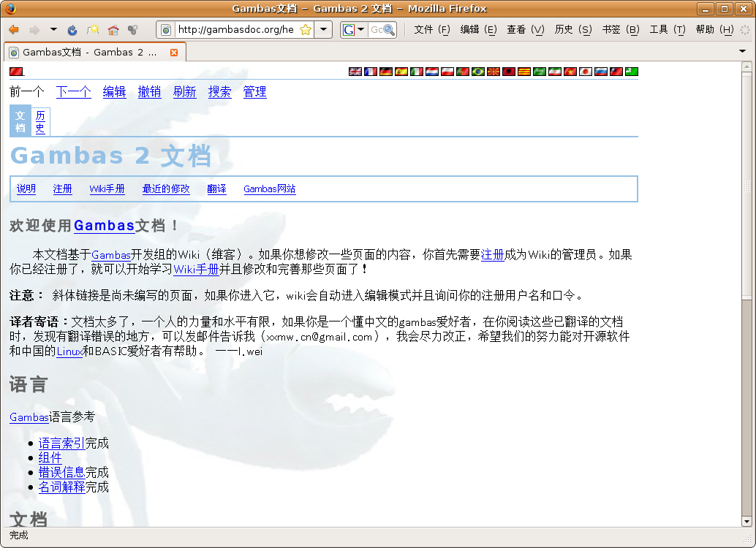Bookmark this page with the star icon
Image resolution: width=756 pixels, height=548 pixels.
coord(305,30)
